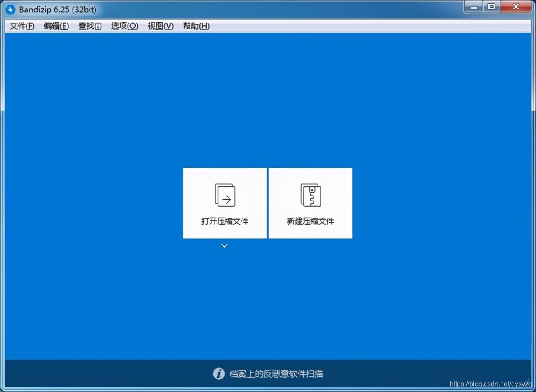536x392 pixels.
Task: Open the 文件(F) menu
Action: click(x=22, y=26)
